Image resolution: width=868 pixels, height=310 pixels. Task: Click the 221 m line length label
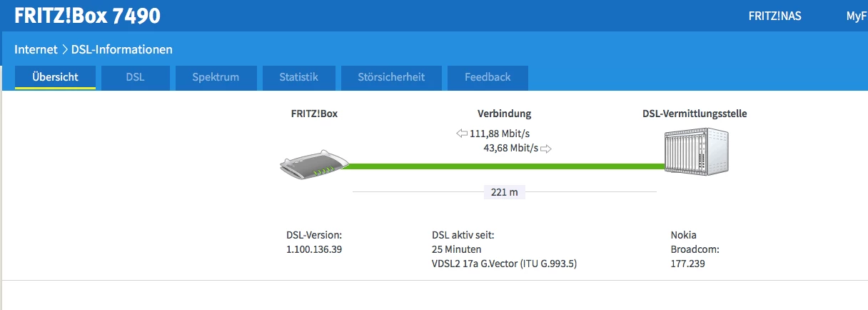coord(504,192)
